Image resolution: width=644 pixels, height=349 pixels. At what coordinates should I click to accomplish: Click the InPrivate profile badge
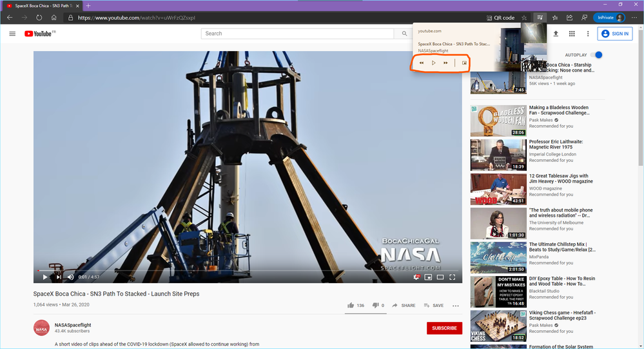(x=609, y=17)
